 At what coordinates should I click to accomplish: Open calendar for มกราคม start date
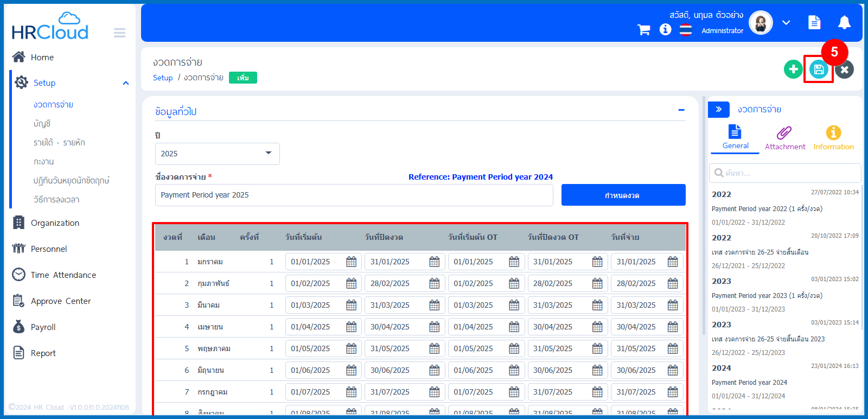[352, 262]
